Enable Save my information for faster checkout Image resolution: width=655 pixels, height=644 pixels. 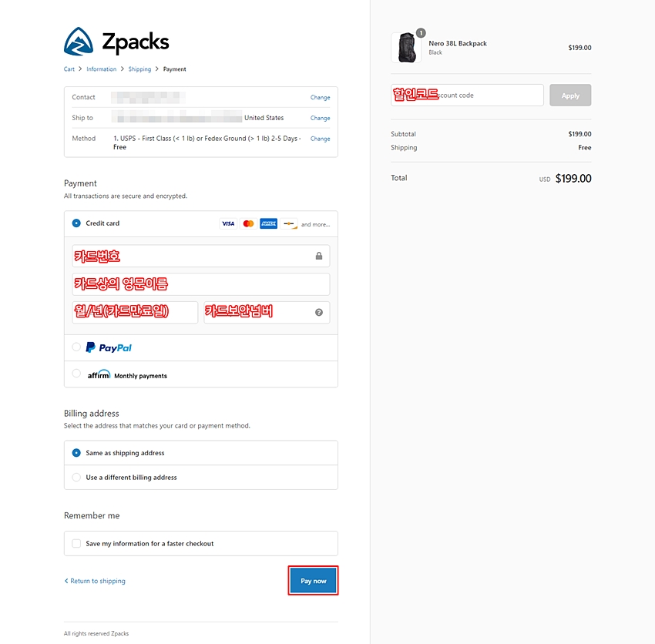[76, 543]
